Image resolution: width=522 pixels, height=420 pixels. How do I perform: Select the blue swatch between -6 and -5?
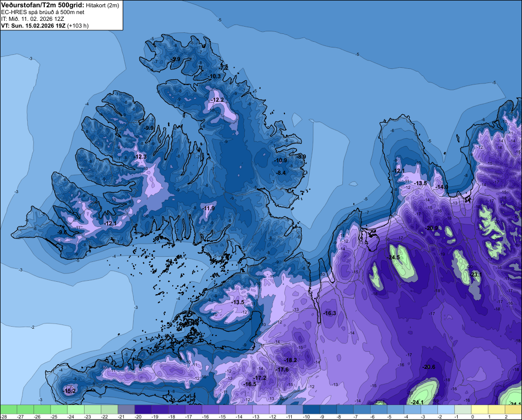tap(379, 410)
